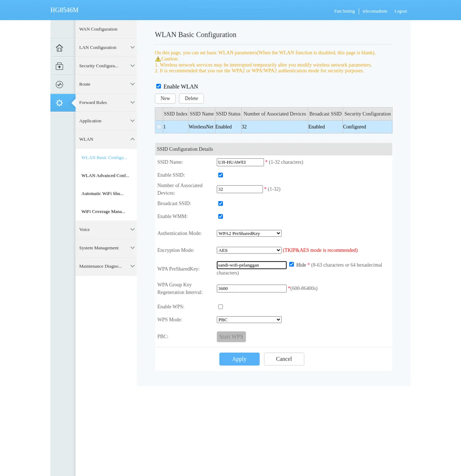
Task: Open the System Management menu item
Action: 106,248
